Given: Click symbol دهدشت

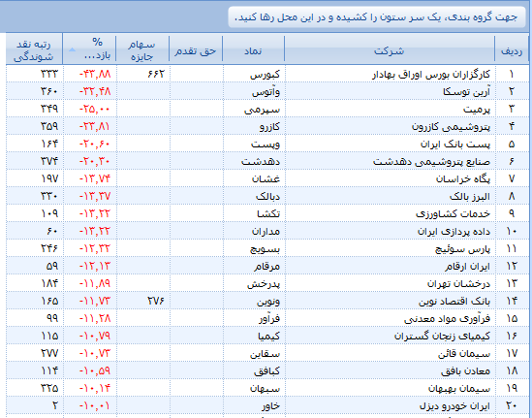Looking at the screenshot, I should [261, 162].
